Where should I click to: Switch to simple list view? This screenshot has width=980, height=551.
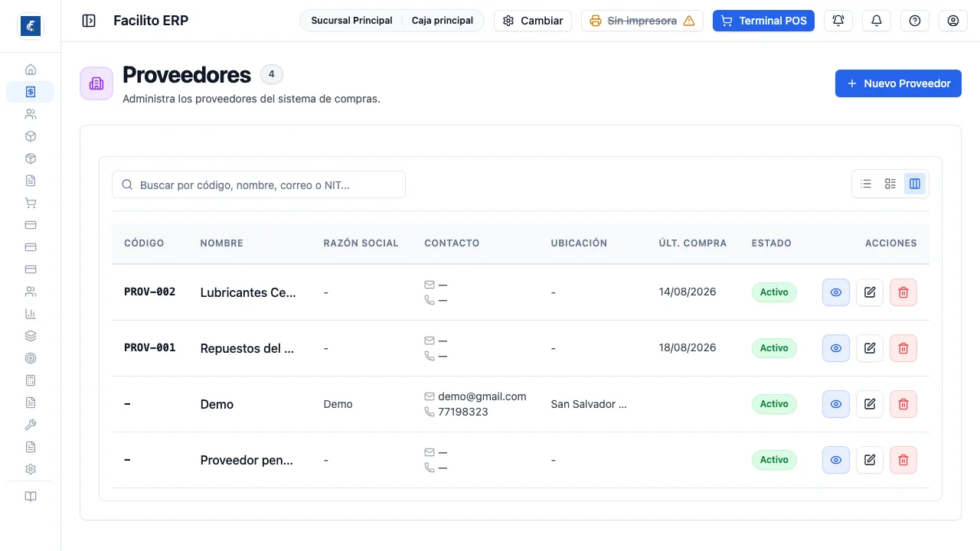866,184
